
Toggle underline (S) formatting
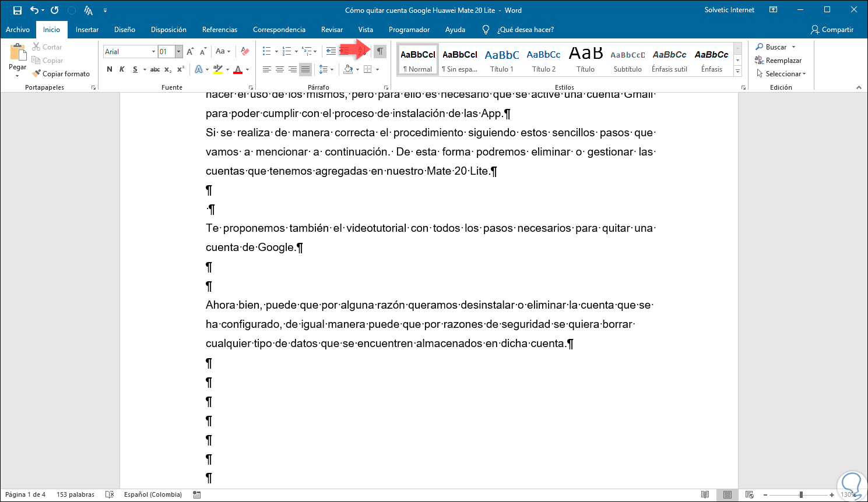point(135,69)
